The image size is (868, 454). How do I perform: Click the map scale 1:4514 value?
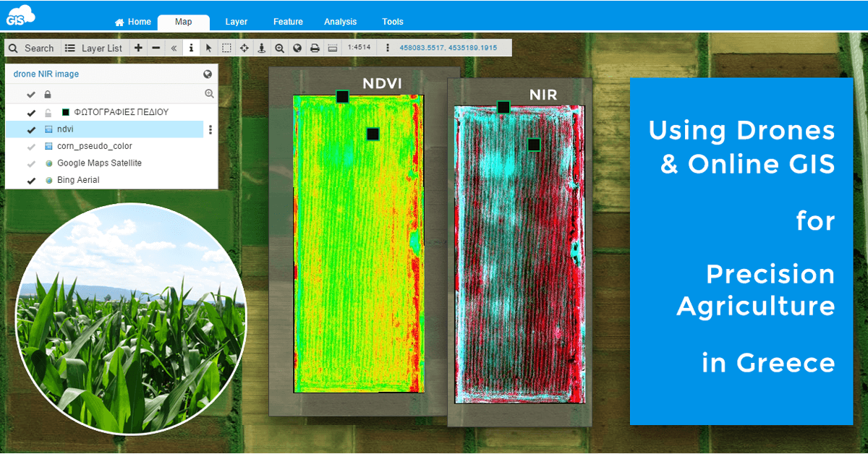[x=359, y=48]
